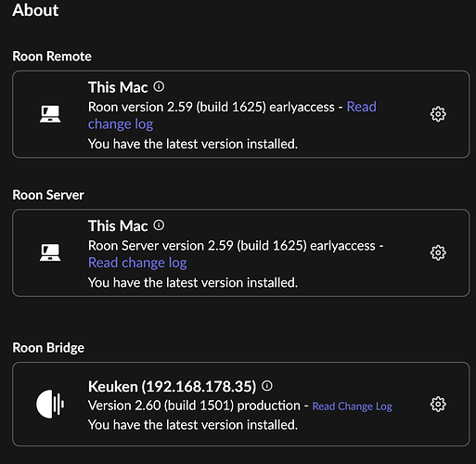This screenshot has width=476, height=464.
Task: Click the Roon Bridge speaker waveform icon
Action: point(50,404)
